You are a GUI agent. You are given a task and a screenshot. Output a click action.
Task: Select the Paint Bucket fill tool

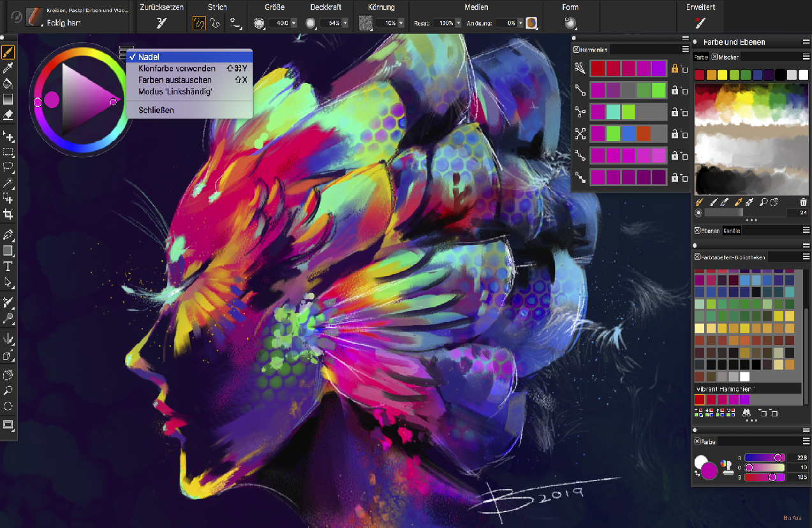(8, 84)
